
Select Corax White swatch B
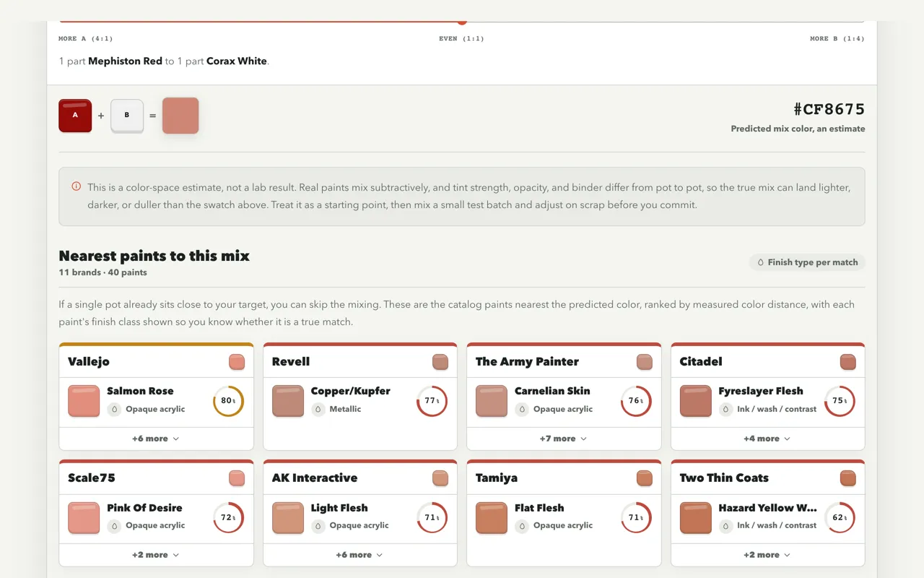[127, 116]
